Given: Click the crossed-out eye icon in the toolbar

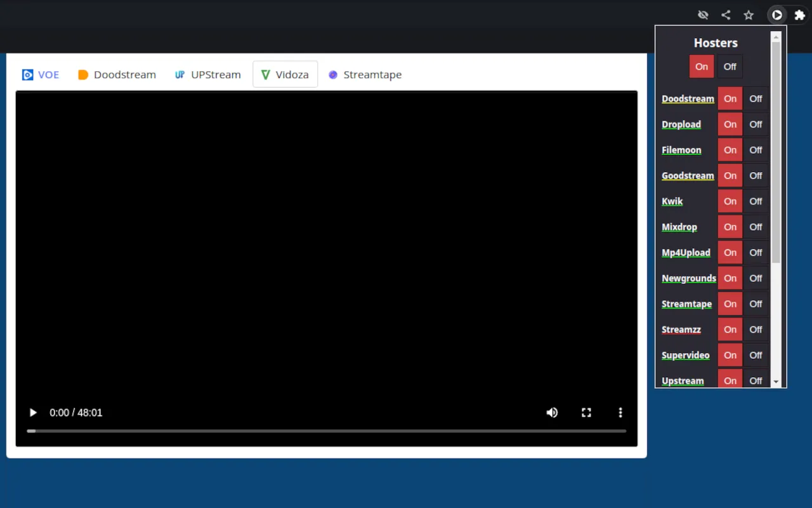Looking at the screenshot, I should click(703, 15).
